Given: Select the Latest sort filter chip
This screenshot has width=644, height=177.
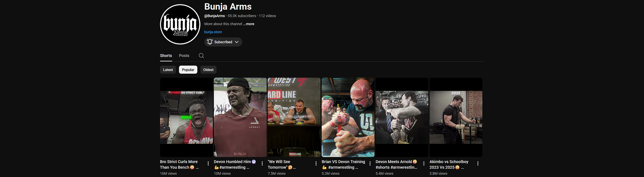Looking at the screenshot, I should click(168, 70).
